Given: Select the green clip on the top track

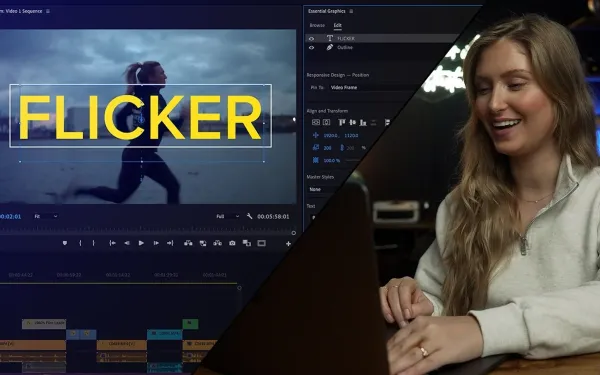Looking at the screenshot, I should [190, 323].
